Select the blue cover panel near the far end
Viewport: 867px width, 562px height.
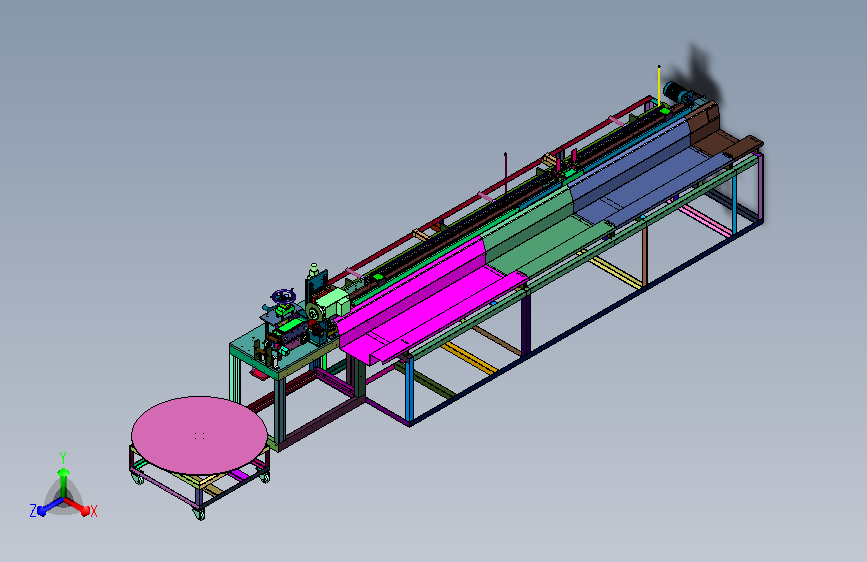[652, 171]
